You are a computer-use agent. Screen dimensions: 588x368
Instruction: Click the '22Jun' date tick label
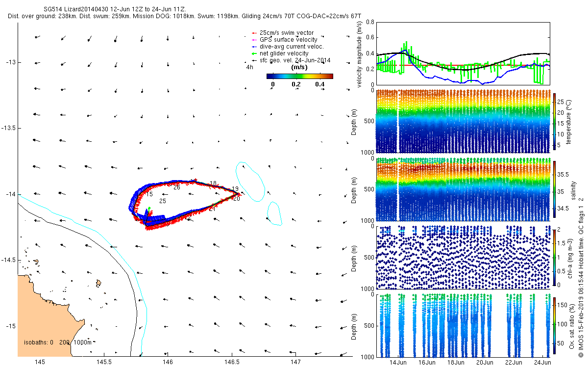pyautogui.click(x=514, y=363)
